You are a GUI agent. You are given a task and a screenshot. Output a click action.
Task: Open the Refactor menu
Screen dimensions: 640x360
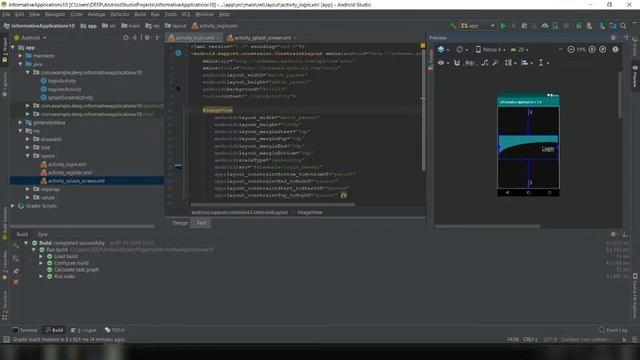(x=120, y=14)
